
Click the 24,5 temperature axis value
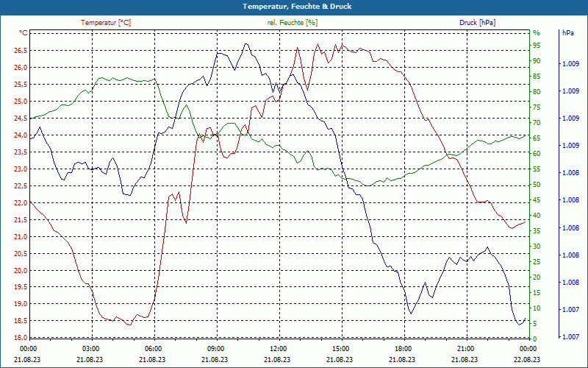coord(21,118)
